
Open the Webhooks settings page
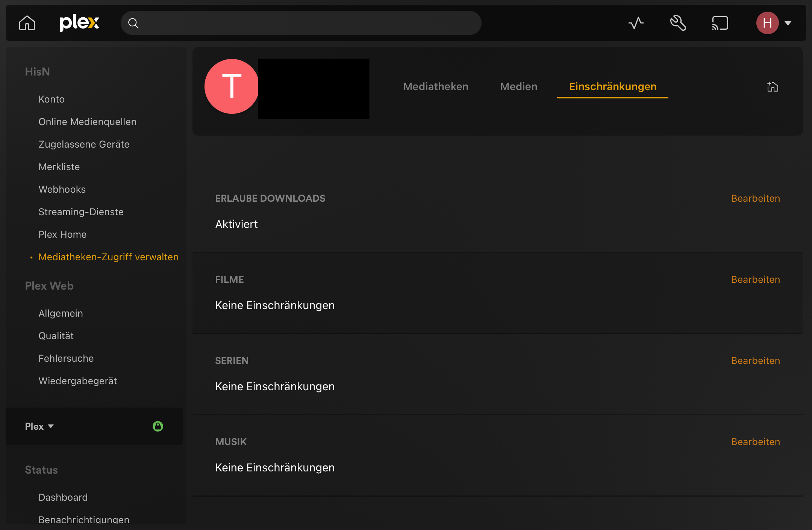tap(62, 189)
